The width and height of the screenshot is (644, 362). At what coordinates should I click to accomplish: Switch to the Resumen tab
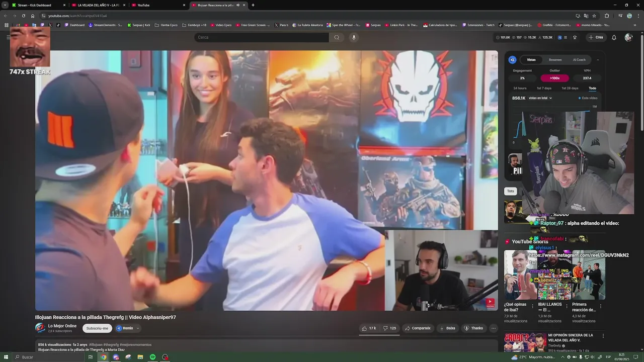pyautogui.click(x=555, y=60)
